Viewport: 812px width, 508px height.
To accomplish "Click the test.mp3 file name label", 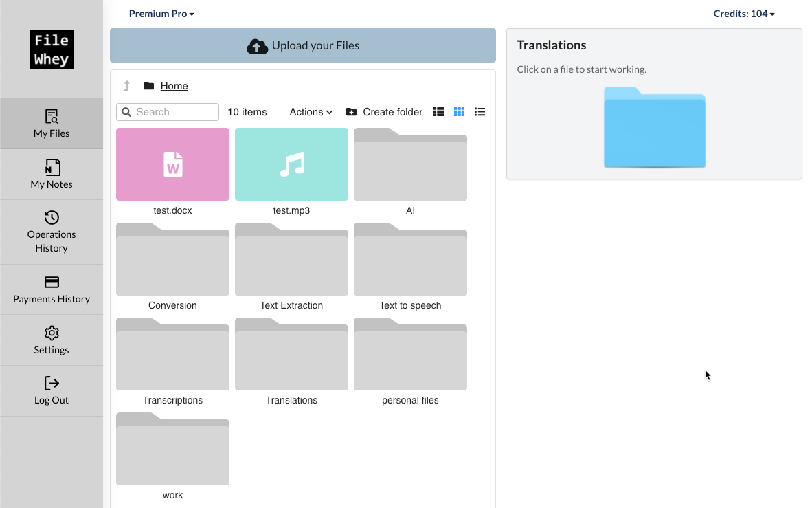I will [x=291, y=210].
